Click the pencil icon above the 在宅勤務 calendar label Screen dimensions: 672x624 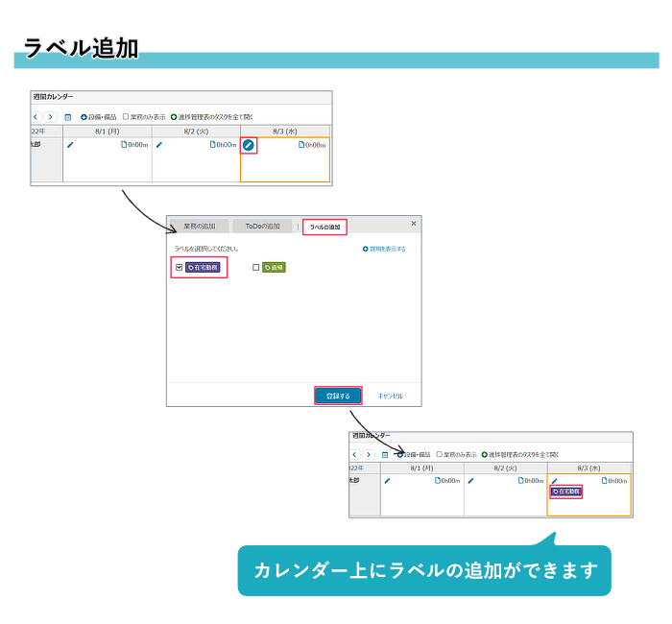click(x=554, y=480)
